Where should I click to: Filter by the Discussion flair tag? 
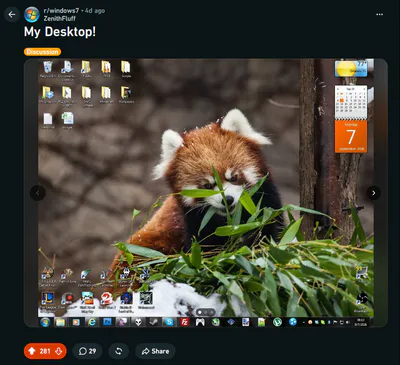[x=42, y=52]
